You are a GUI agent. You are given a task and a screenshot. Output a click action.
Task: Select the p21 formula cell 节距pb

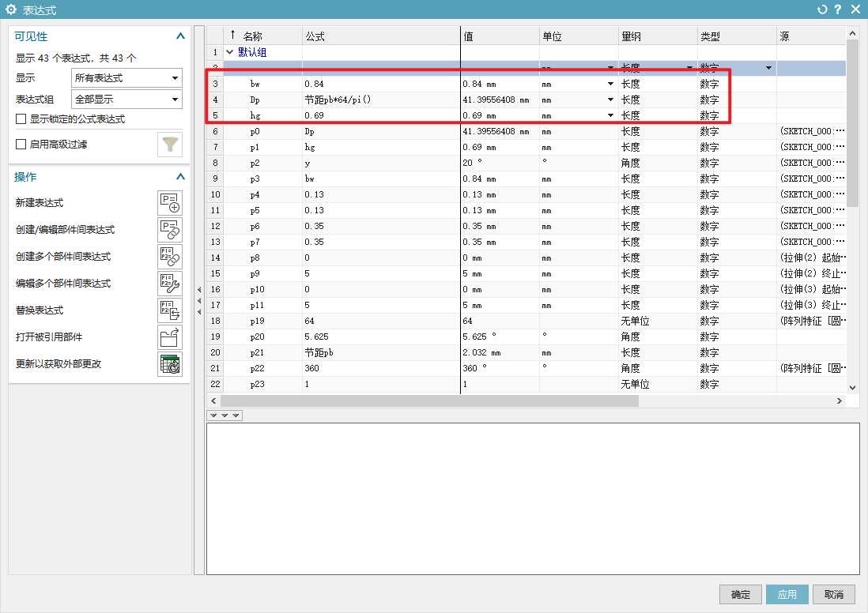click(x=381, y=352)
